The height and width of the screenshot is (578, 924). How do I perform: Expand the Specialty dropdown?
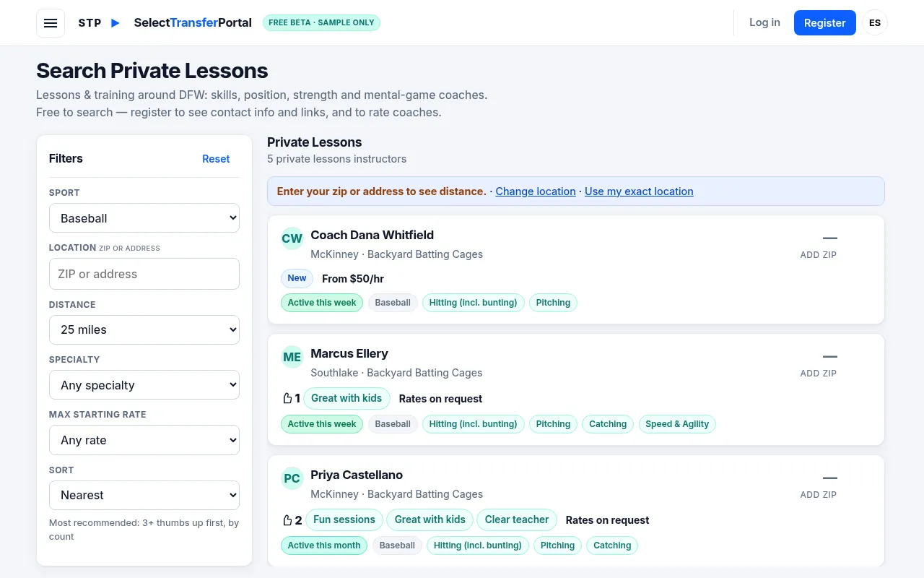click(x=144, y=385)
